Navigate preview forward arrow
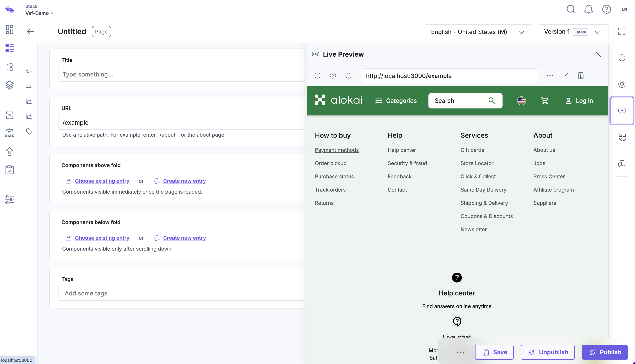635x364 pixels. (333, 76)
